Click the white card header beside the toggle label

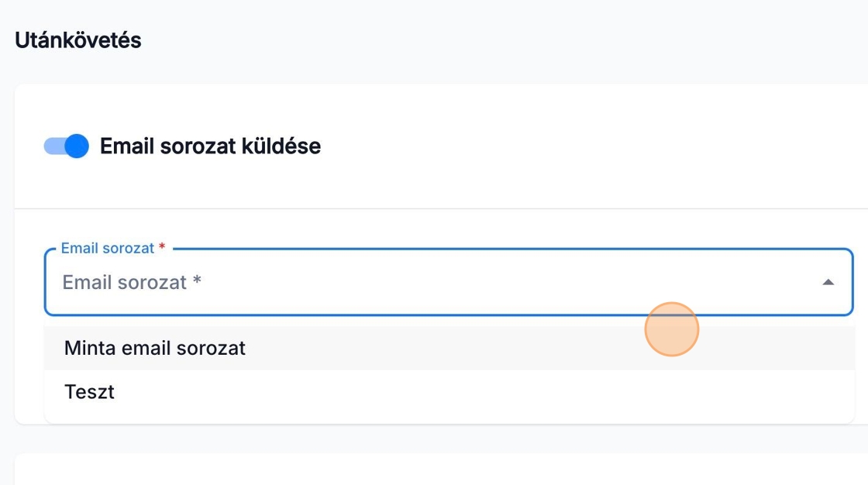pyautogui.click(x=581, y=146)
